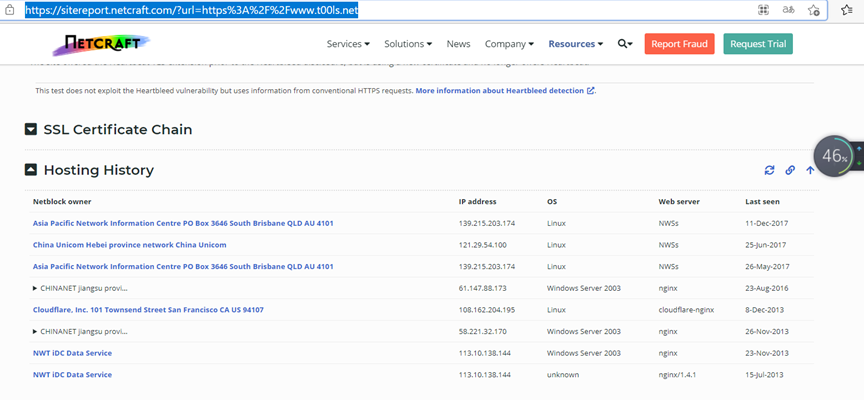Copy Hosting History section link icon
Viewport: 864px width, 400px height.
pyautogui.click(x=790, y=170)
